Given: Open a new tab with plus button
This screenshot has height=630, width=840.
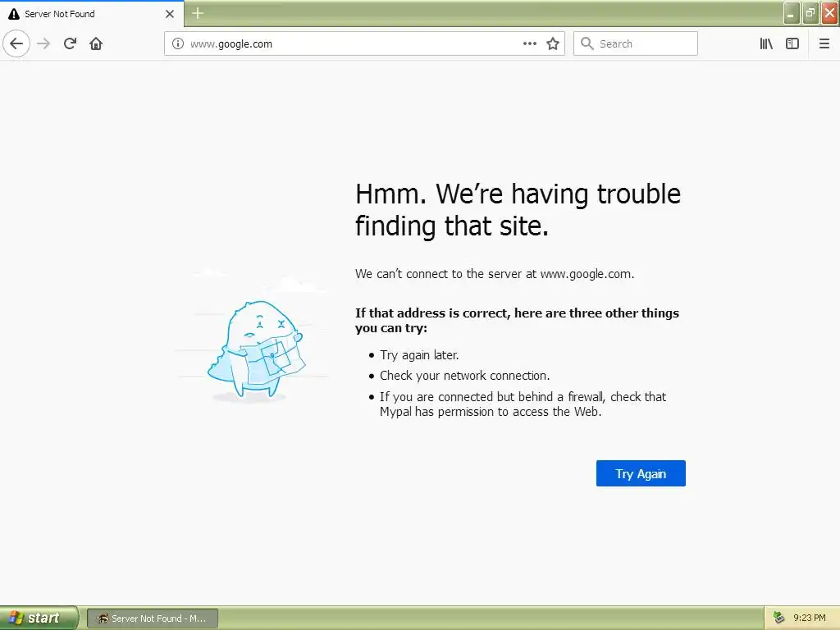Looking at the screenshot, I should [198, 13].
